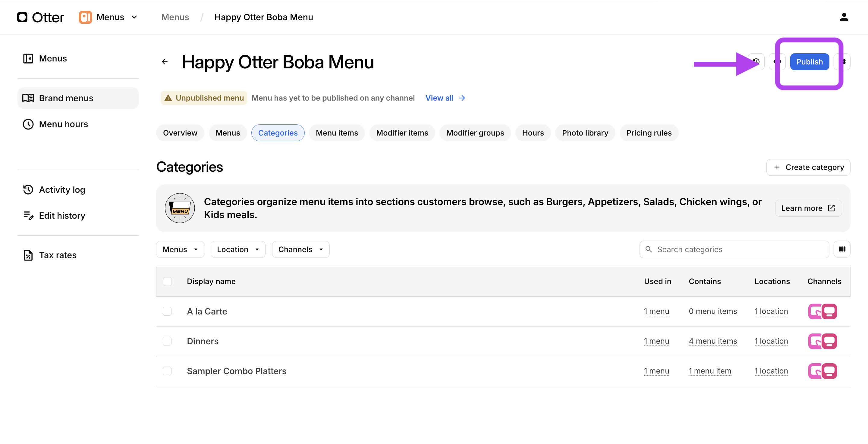This screenshot has height=444, width=868.
Task: Open Edit history in the sidebar
Action: tap(78, 216)
